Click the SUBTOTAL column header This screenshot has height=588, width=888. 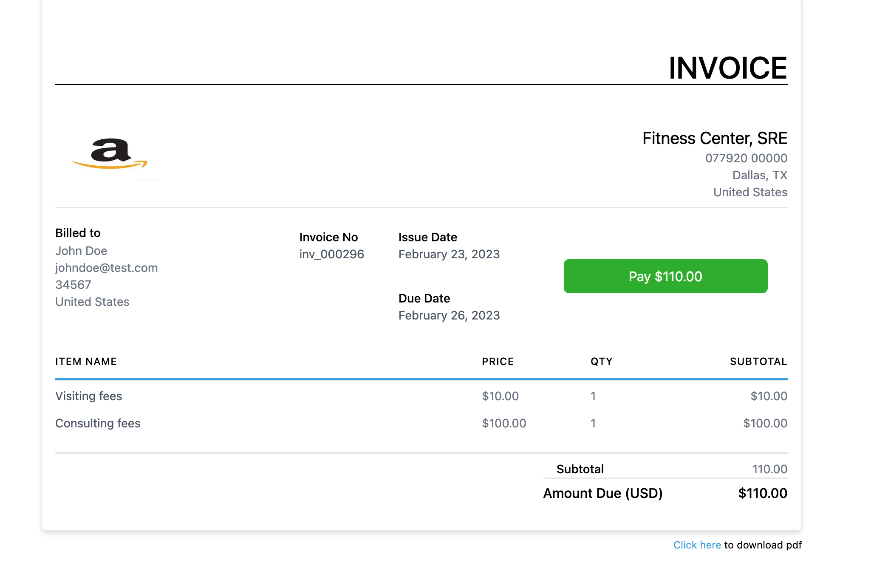click(x=758, y=362)
